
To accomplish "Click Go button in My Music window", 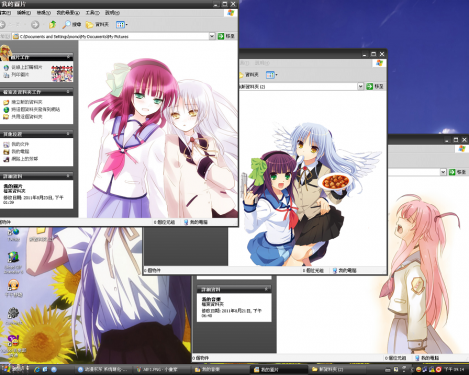I will point(457,172).
